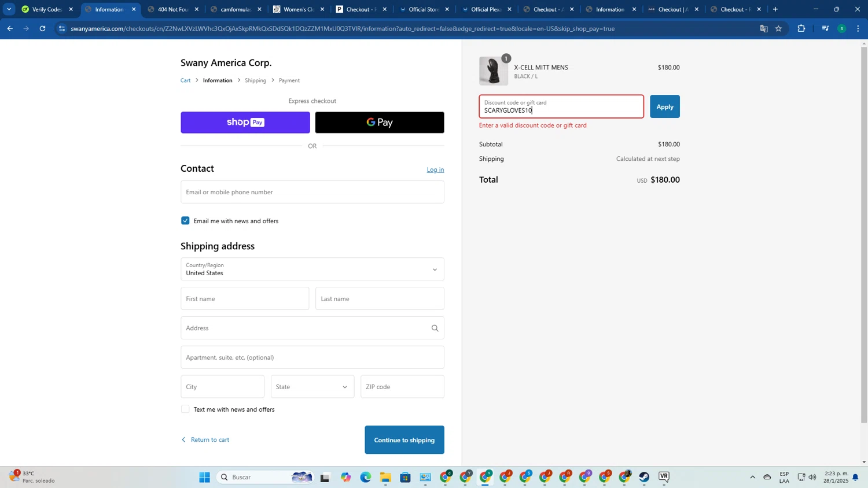Viewport: 868px width, 488px height.
Task: Enable 'Text me with news and offers' checkbox
Action: [185, 409]
